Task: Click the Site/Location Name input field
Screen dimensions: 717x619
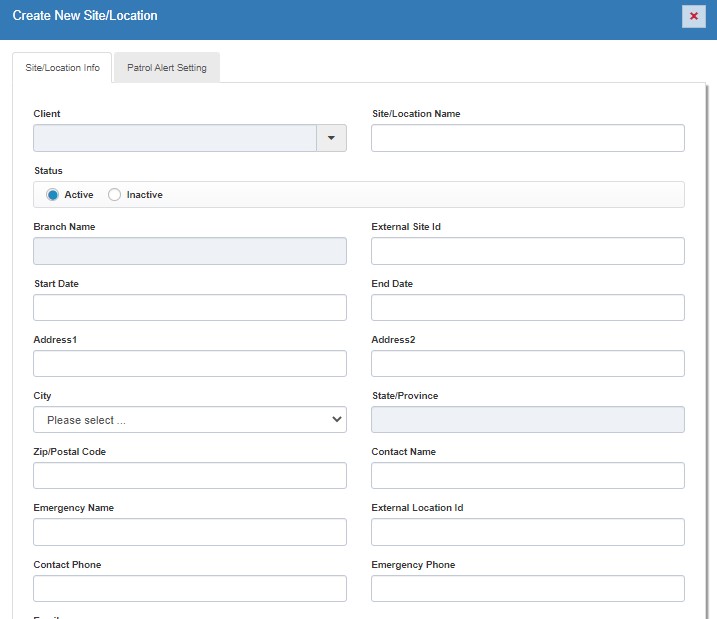Action: point(527,138)
